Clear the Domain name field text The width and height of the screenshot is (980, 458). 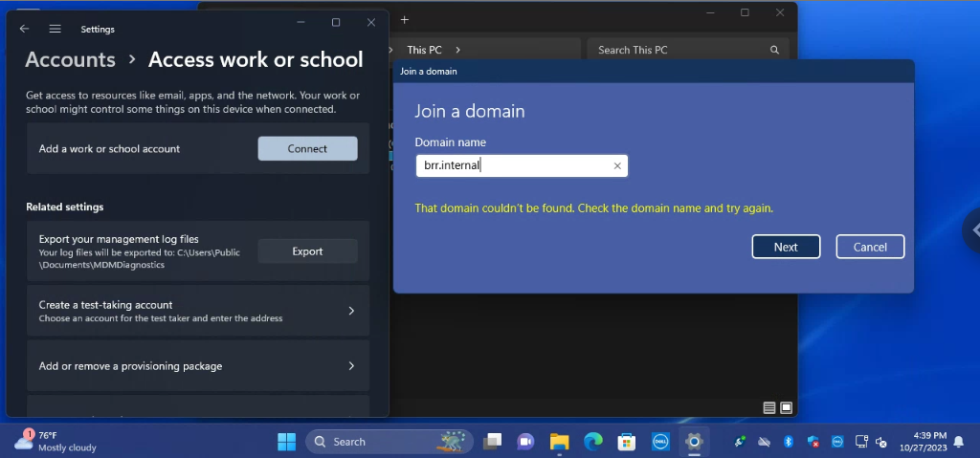click(x=617, y=165)
